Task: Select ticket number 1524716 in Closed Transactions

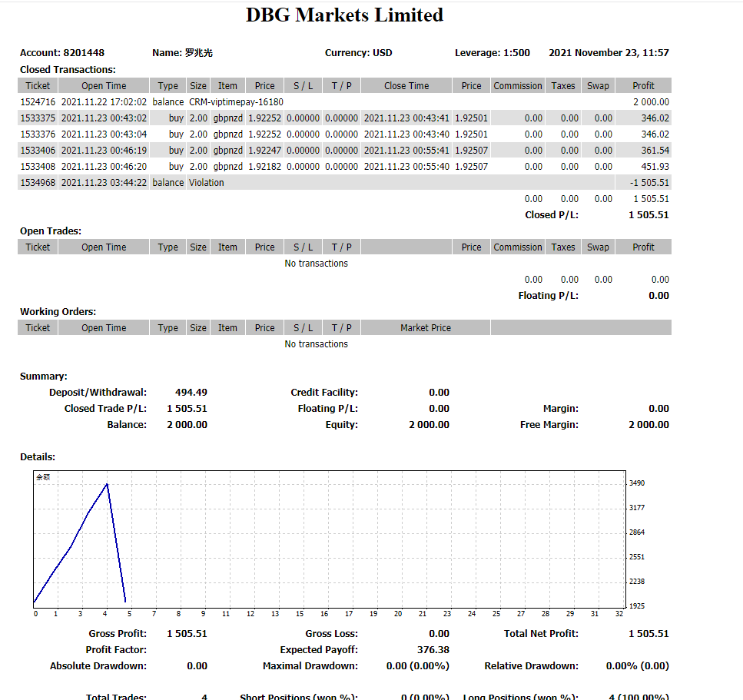Action: (x=38, y=102)
